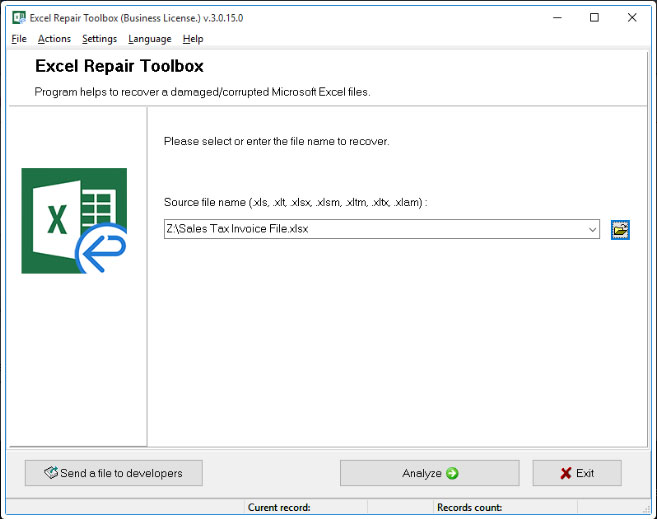The width and height of the screenshot is (657, 519).
Task: Click the Excel Repair Toolbox heading text
Action: (x=119, y=67)
